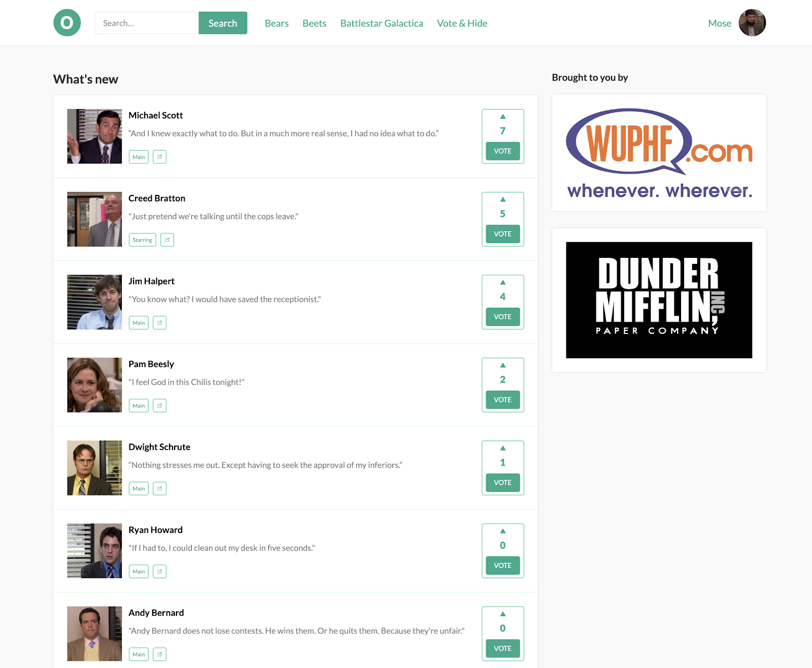Click the WUPHF.com sponsor banner
Viewport: 812px width, 668px height.
pyautogui.click(x=659, y=153)
